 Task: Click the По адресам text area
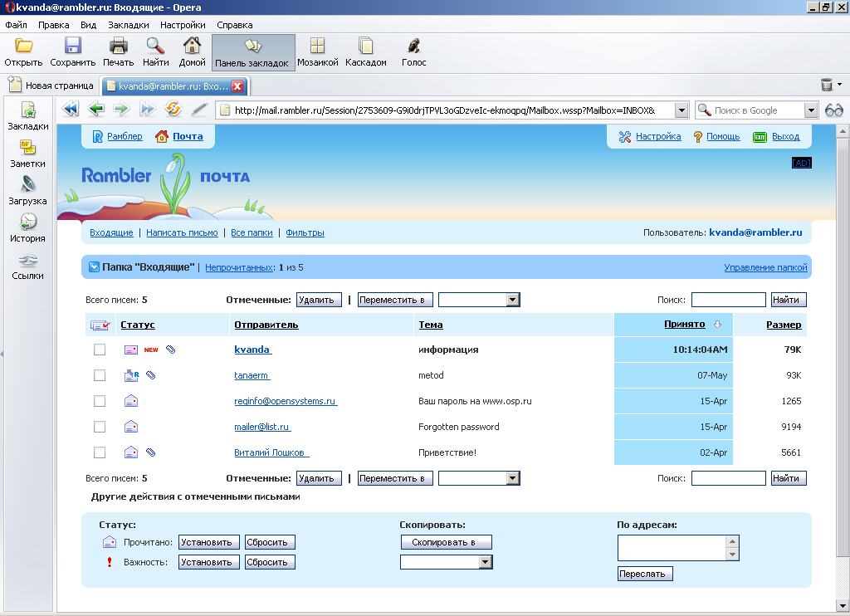pos(672,548)
